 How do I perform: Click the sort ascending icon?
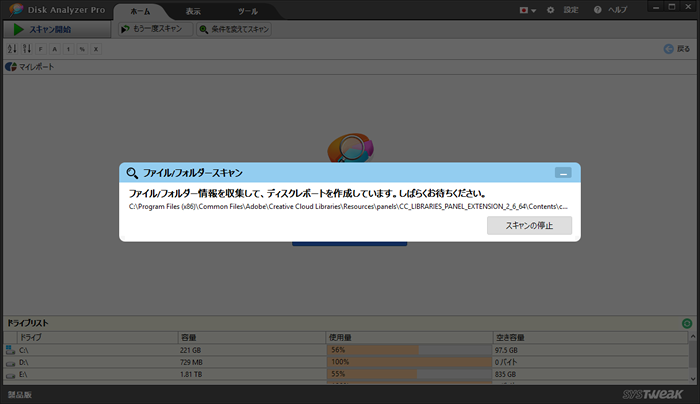click(x=12, y=49)
